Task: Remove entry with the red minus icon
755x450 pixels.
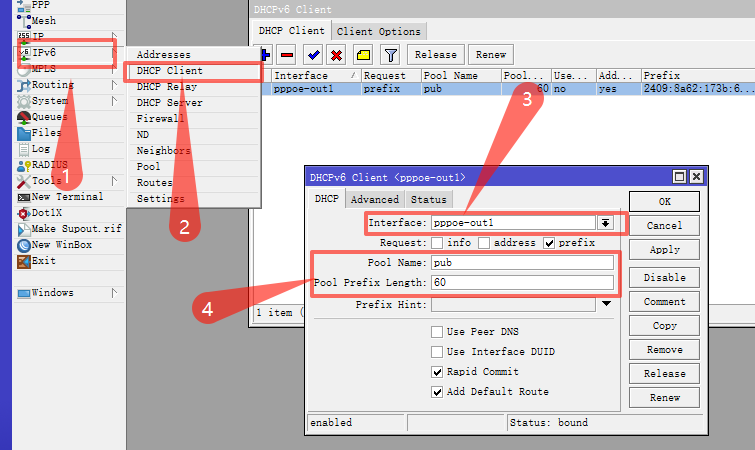Action: pyautogui.click(x=287, y=55)
